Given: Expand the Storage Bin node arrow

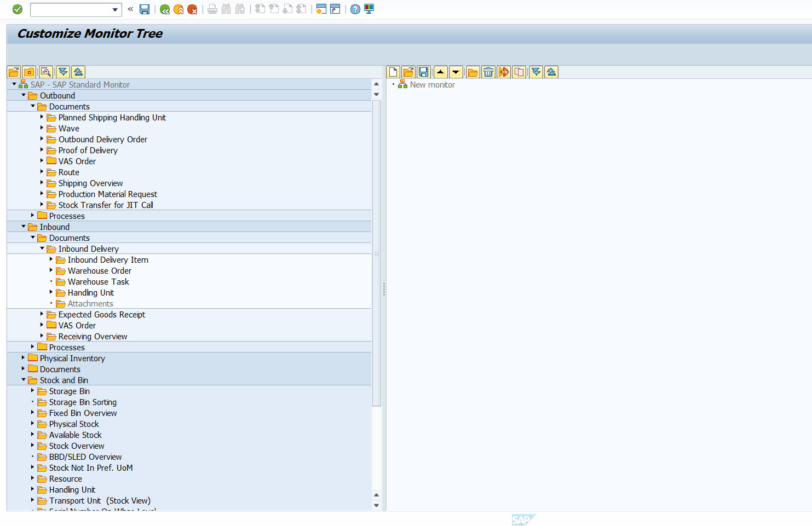Looking at the screenshot, I should pos(32,391).
